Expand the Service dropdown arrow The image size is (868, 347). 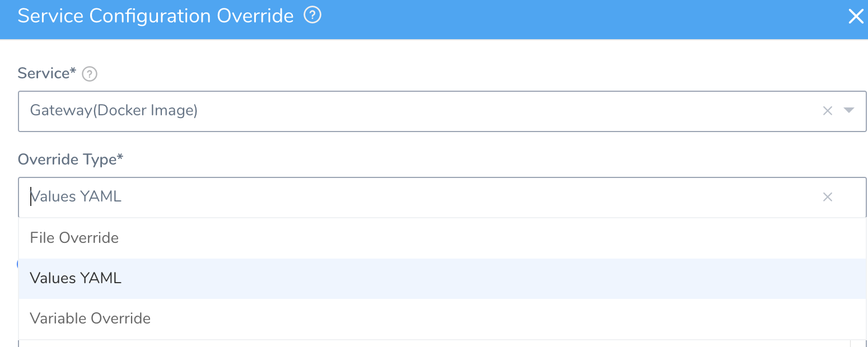[848, 110]
